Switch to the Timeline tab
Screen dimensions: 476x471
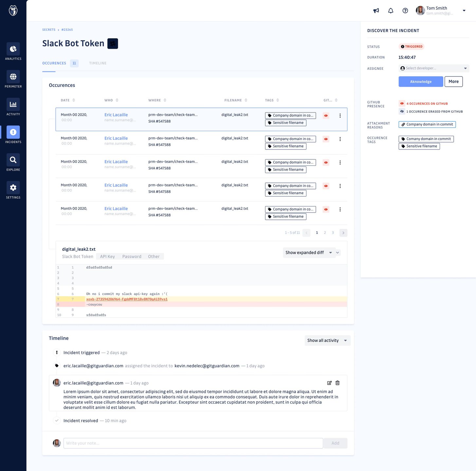point(98,63)
